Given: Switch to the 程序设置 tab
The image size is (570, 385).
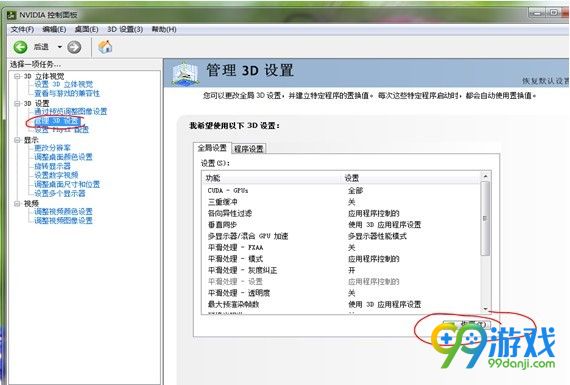Looking at the screenshot, I should pos(249,149).
